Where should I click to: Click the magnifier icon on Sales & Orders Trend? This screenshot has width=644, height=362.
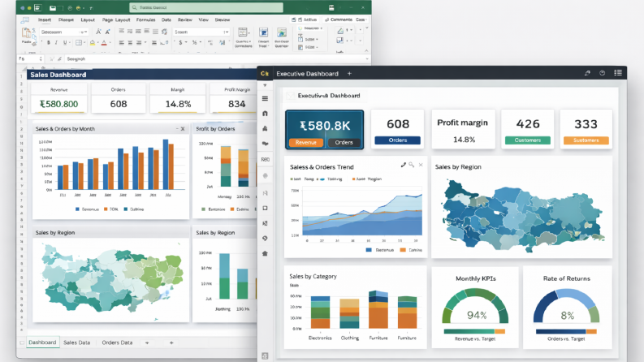(412, 165)
